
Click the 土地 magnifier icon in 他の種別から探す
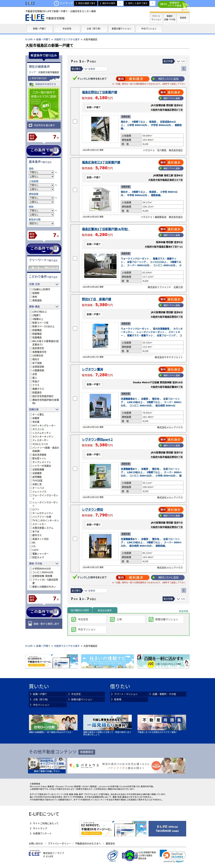point(112,619)
